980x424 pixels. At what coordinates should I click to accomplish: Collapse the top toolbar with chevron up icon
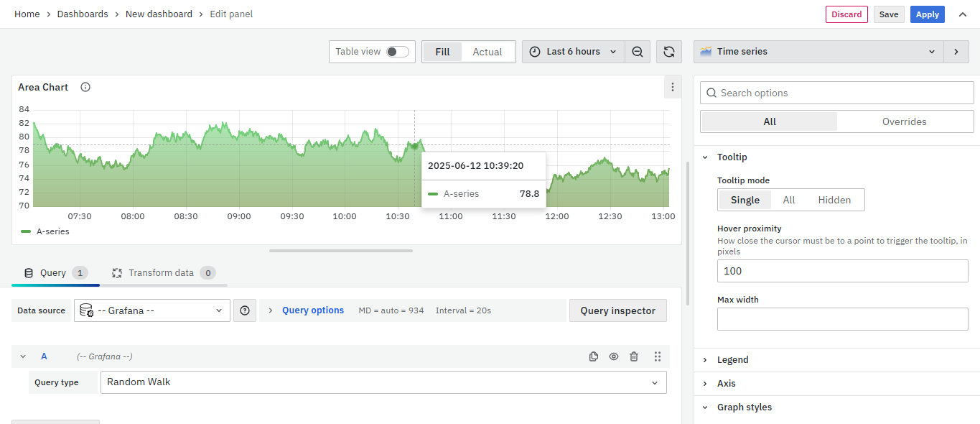coord(963,14)
